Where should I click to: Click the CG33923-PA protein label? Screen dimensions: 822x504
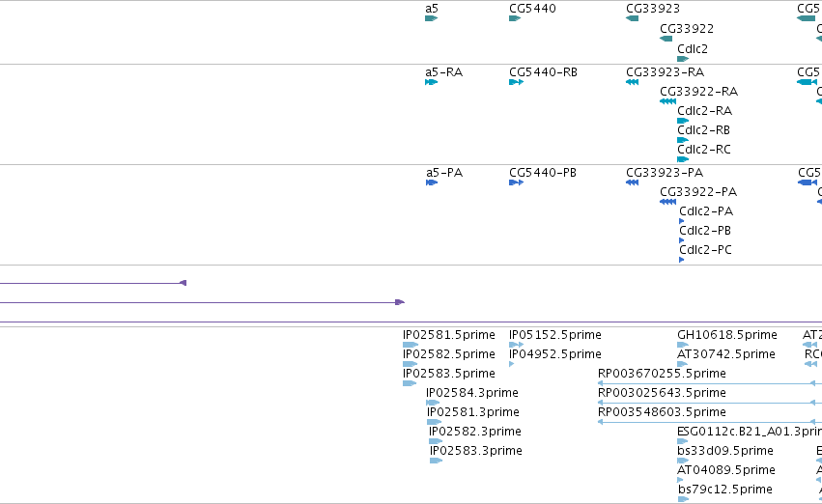tap(665, 173)
